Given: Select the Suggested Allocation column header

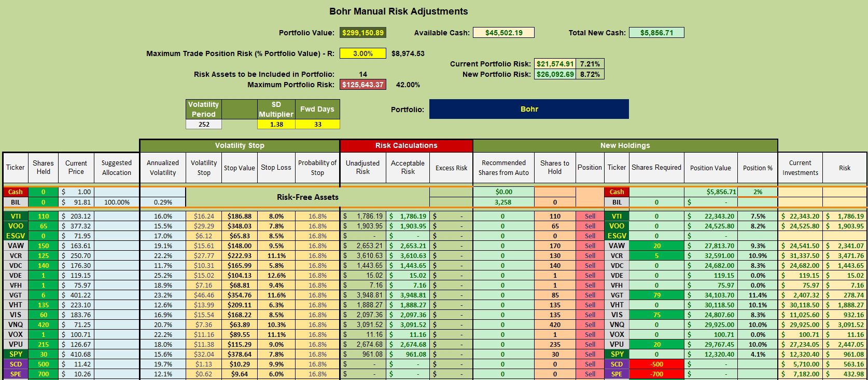Looking at the screenshot, I should tap(117, 168).
